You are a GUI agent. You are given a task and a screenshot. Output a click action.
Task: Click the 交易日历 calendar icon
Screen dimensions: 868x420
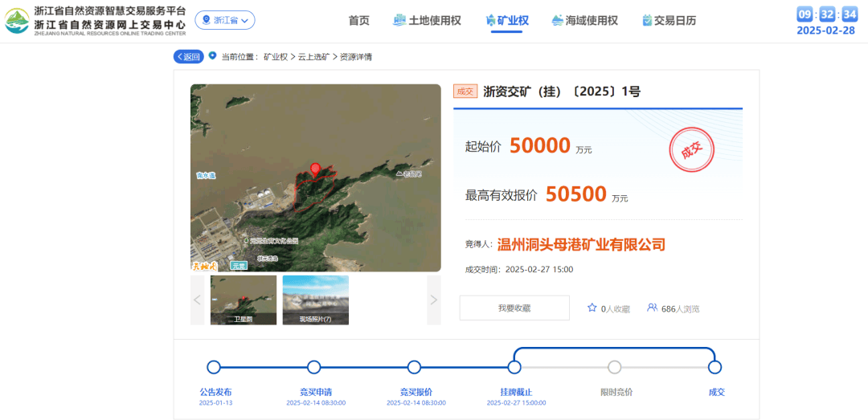[x=647, y=20]
